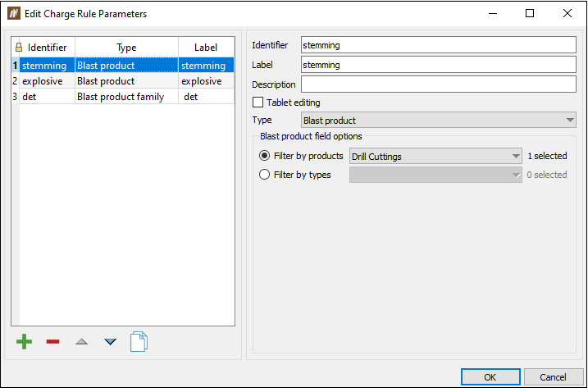
Task: Click into the Description field
Action: pos(439,84)
